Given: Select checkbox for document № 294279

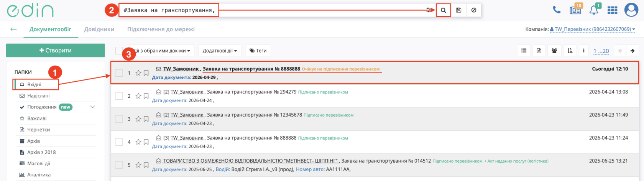Looking at the screenshot, I should point(119,96).
